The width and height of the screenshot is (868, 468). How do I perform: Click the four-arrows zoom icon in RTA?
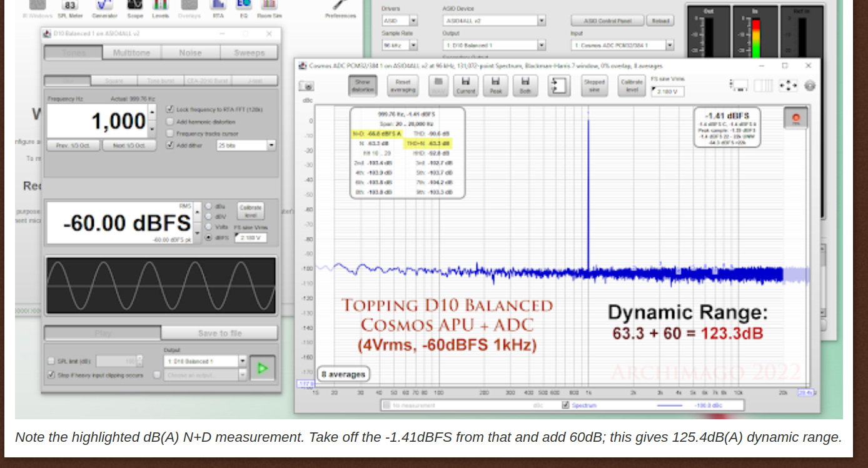[788, 86]
